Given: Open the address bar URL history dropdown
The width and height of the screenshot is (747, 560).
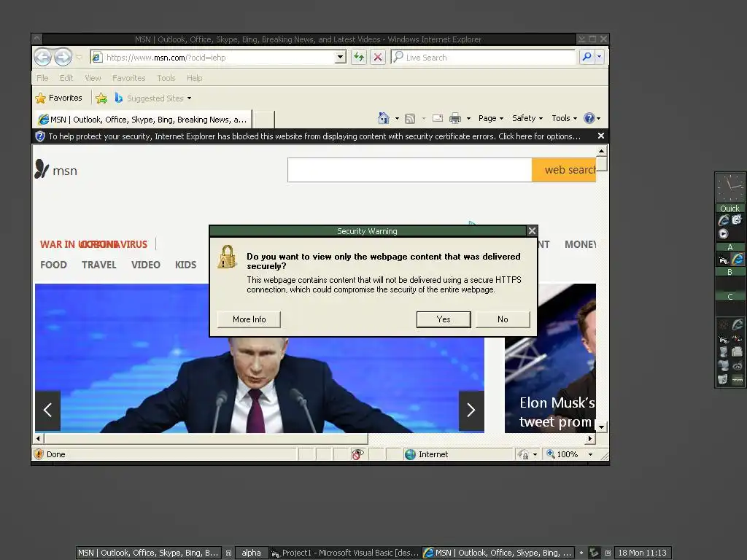Looking at the screenshot, I should click(340, 57).
